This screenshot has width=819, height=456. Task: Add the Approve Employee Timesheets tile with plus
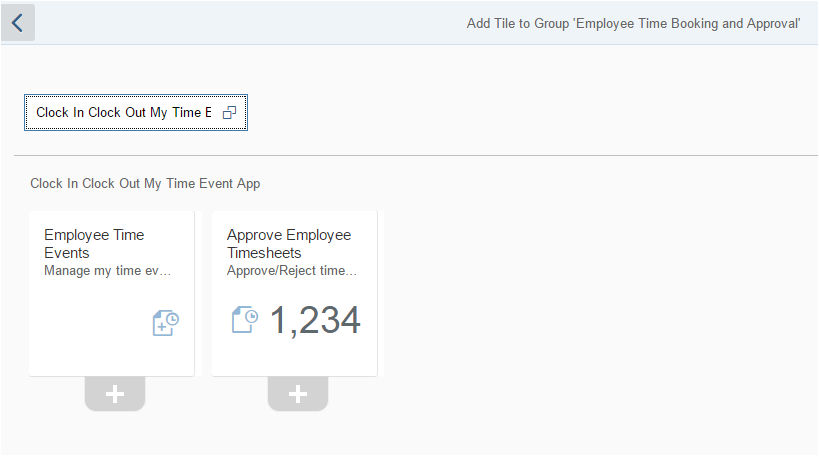tap(298, 394)
